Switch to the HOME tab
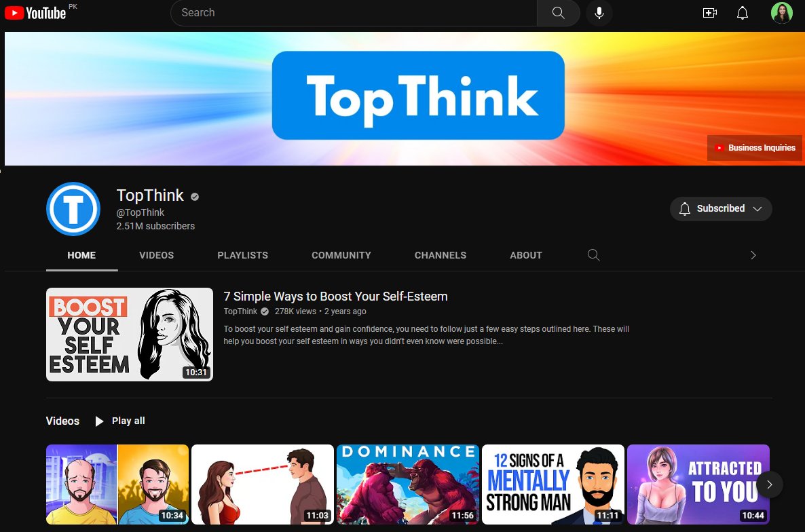The width and height of the screenshot is (805, 532). [81, 255]
